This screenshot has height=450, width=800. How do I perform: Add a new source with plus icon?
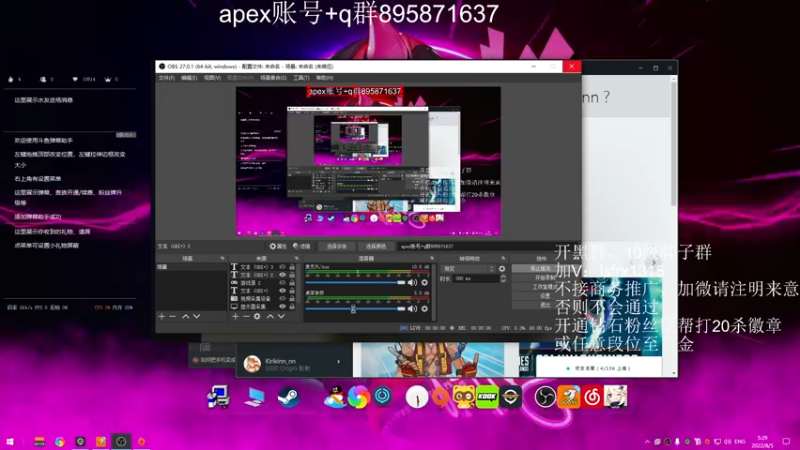[235, 316]
